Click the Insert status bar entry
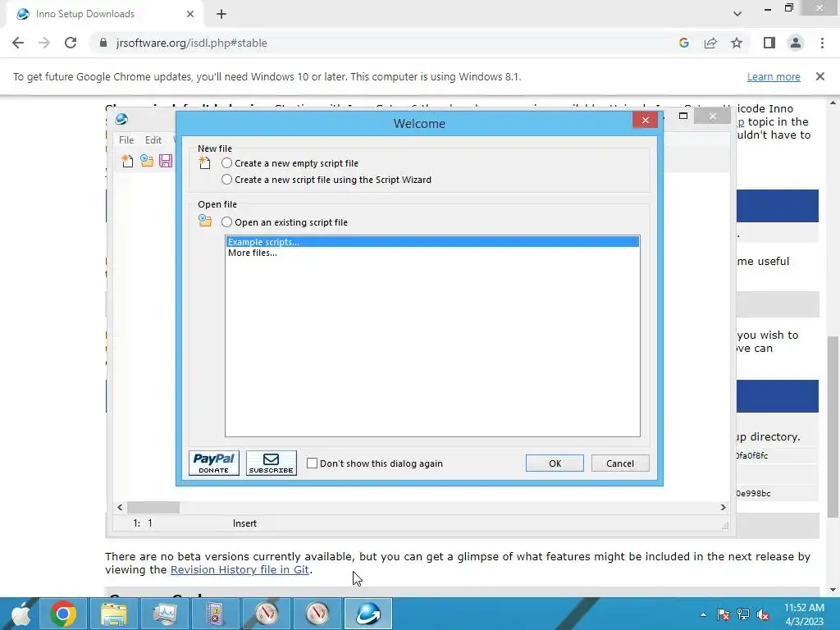The width and height of the screenshot is (840, 630). click(244, 523)
